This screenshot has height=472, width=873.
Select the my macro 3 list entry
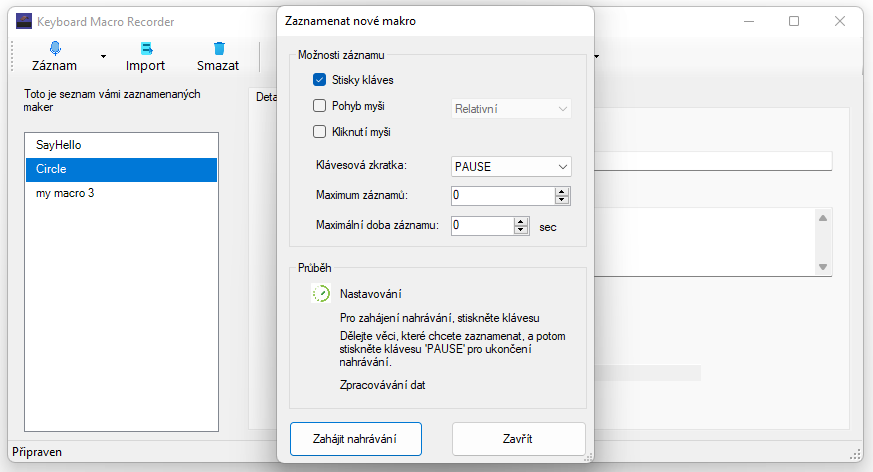[120, 193]
